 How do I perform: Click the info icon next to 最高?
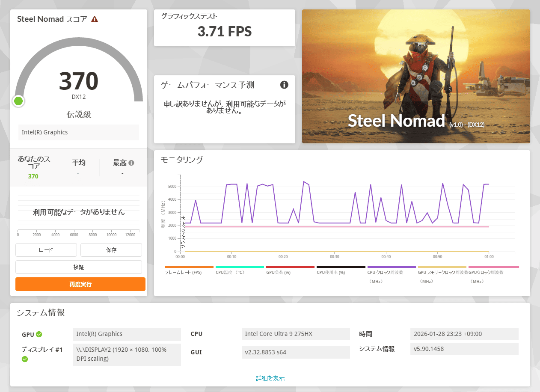(x=131, y=163)
